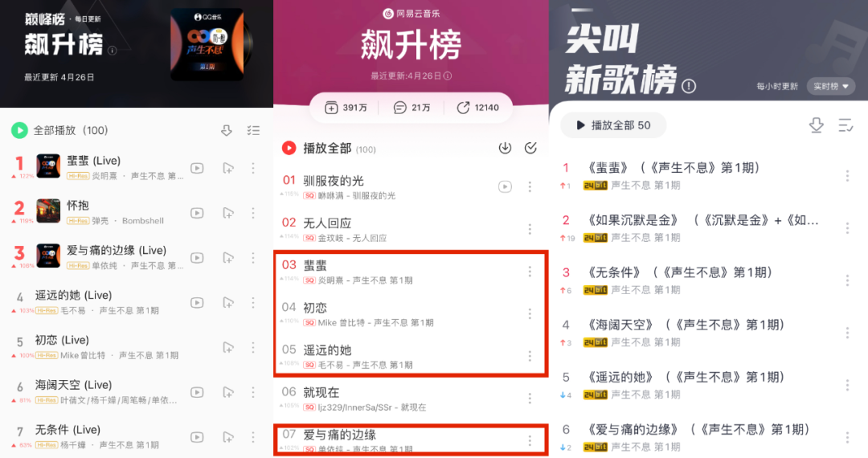This screenshot has height=458, width=868.
Task: Open more options for 蜚蜚 (Live)
Action: pyautogui.click(x=253, y=168)
